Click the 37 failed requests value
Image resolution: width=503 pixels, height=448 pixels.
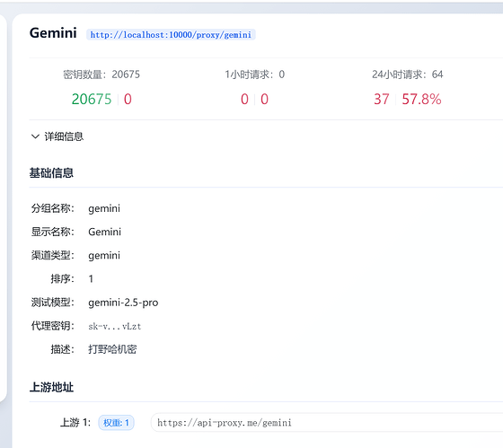tap(382, 99)
